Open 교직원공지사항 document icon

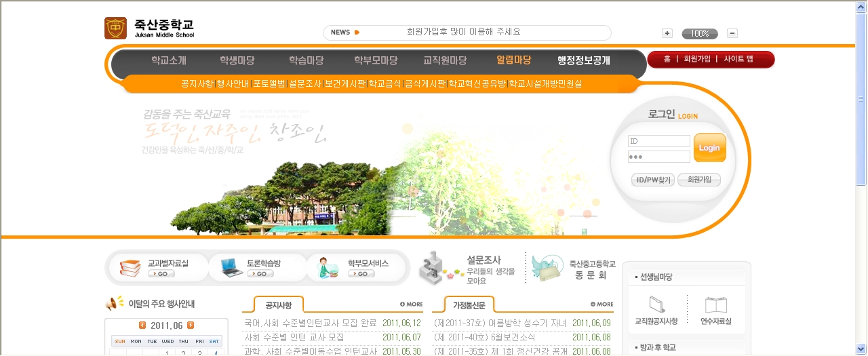pos(656,305)
